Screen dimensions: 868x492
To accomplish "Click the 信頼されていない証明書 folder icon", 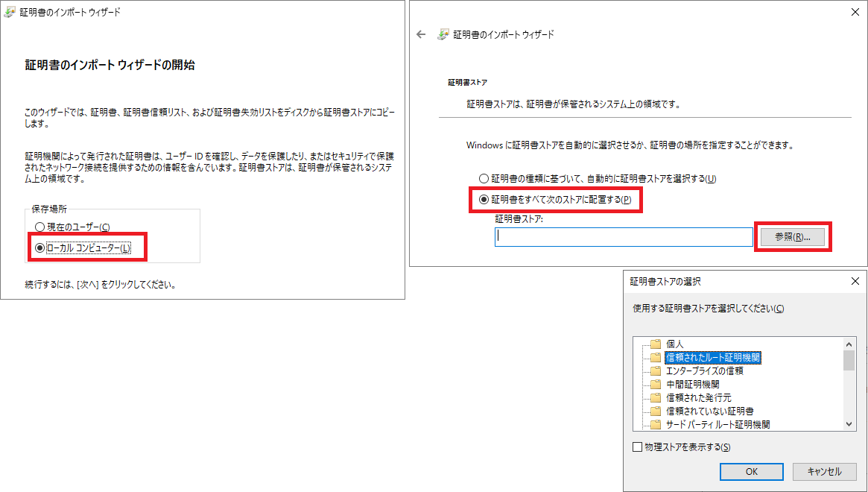I will (x=656, y=411).
